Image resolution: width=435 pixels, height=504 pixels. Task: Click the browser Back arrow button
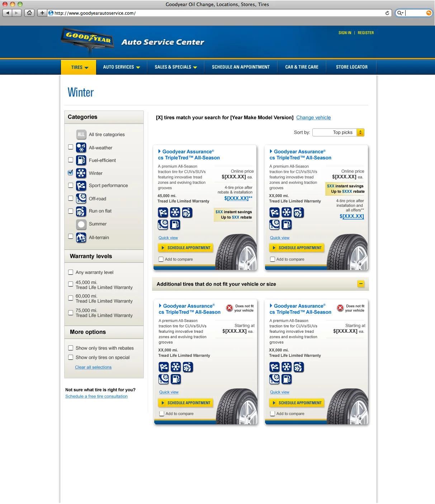click(x=7, y=13)
